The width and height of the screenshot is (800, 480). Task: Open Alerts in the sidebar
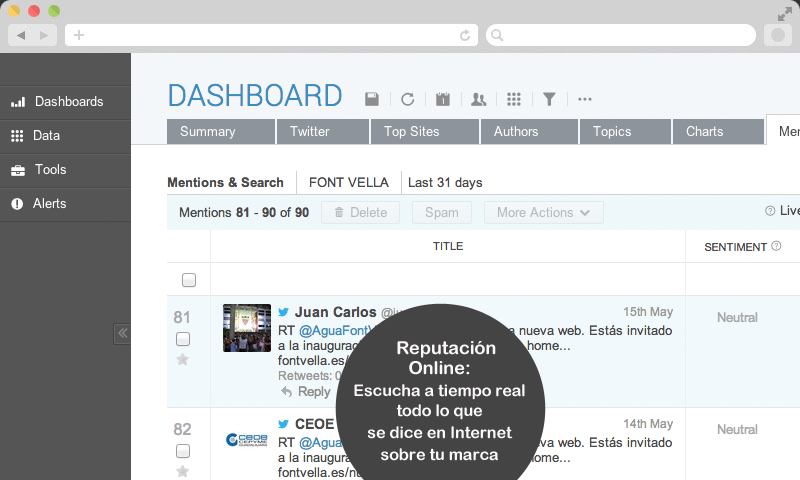click(x=65, y=204)
